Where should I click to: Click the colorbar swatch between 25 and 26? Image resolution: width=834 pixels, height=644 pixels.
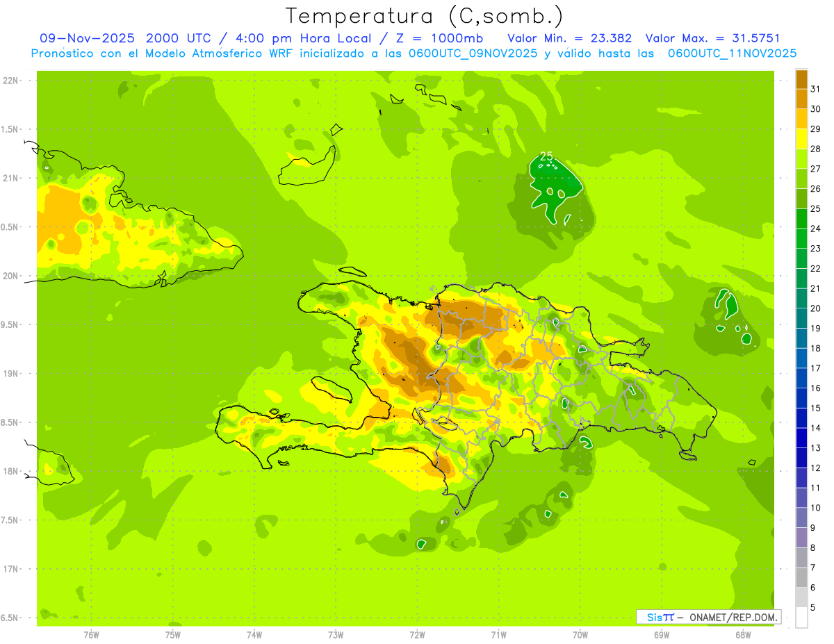pyautogui.click(x=801, y=199)
